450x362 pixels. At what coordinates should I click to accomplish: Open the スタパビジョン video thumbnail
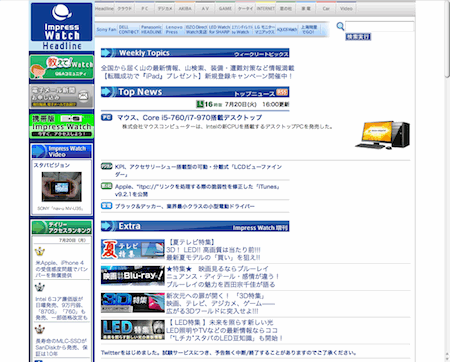pyautogui.click(x=61, y=187)
